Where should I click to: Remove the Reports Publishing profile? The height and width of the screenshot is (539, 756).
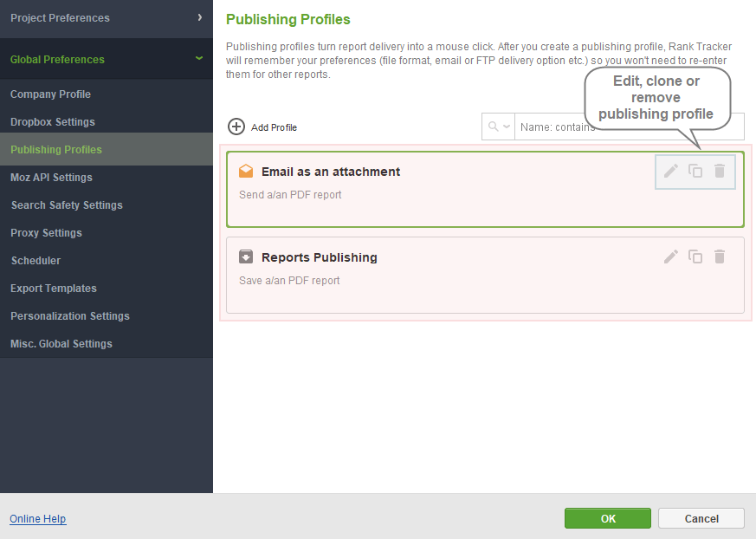pos(720,257)
